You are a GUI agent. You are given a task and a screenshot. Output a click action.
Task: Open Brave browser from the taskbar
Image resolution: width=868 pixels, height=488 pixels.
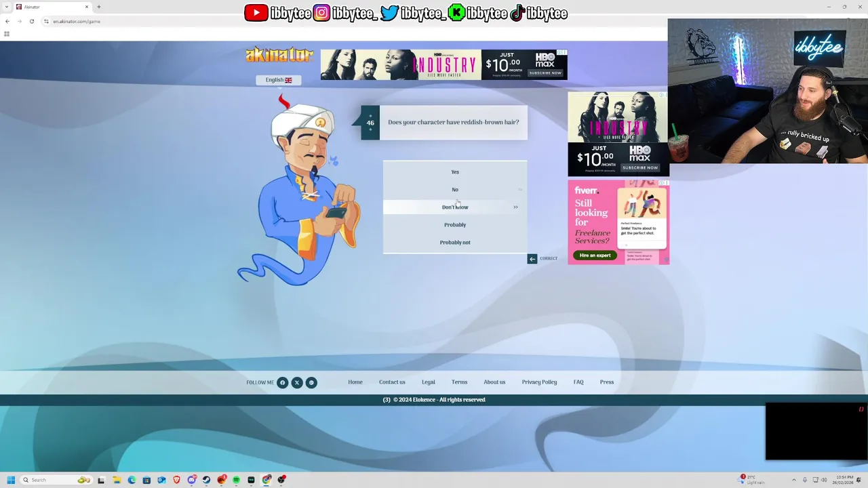pos(176,480)
